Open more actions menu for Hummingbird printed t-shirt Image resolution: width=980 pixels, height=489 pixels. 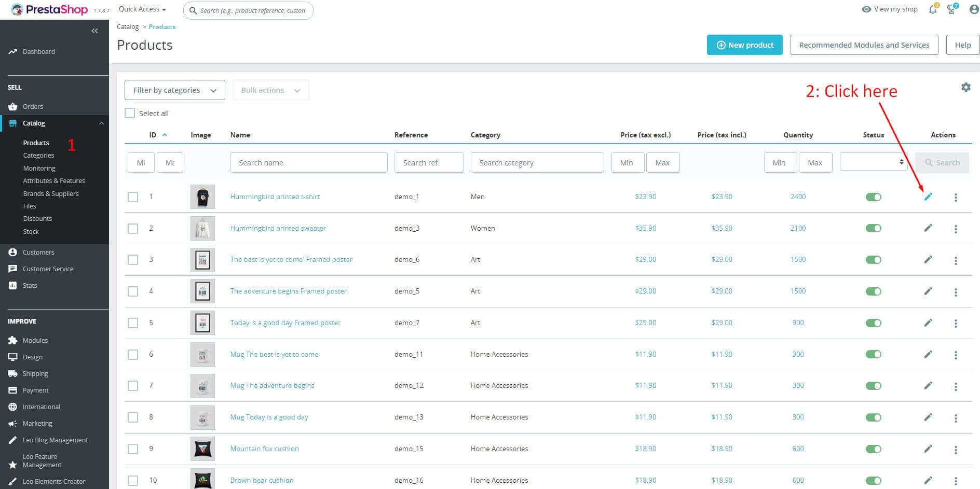pos(956,197)
